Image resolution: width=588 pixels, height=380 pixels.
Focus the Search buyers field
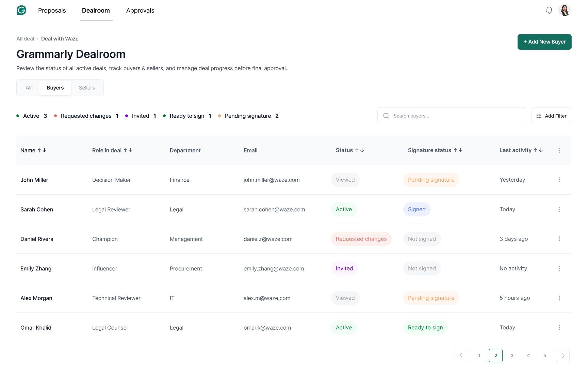(x=452, y=116)
